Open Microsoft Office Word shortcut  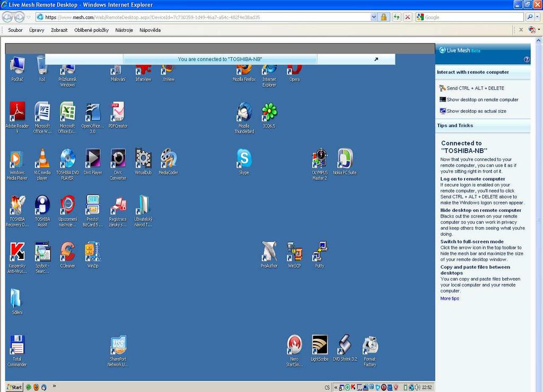pos(42,118)
